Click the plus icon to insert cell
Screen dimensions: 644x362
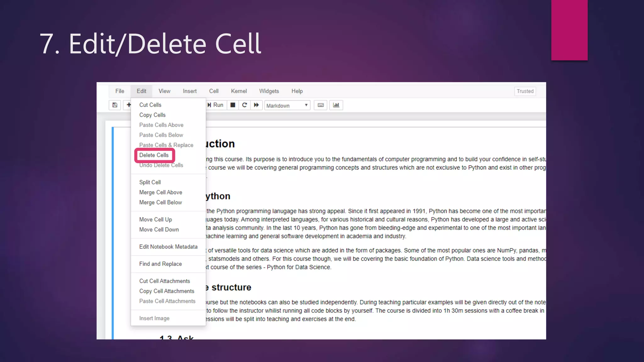pyautogui.click(x=128, y=105)
